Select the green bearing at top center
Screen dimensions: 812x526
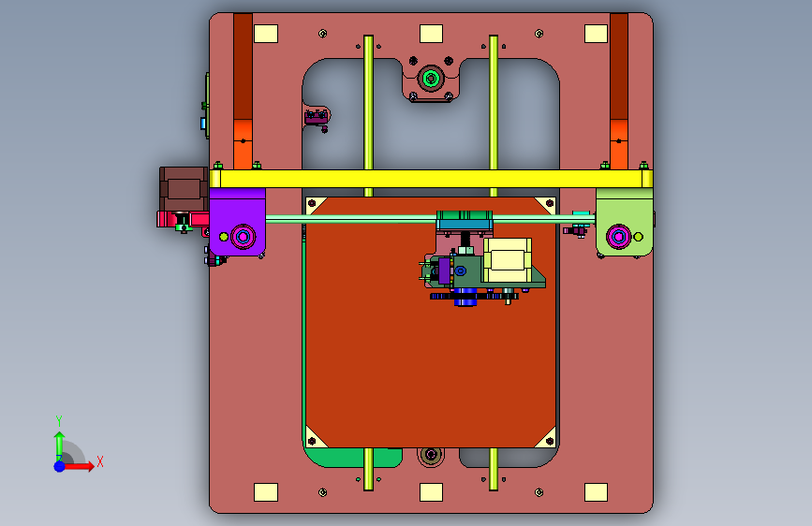point(431,79)
